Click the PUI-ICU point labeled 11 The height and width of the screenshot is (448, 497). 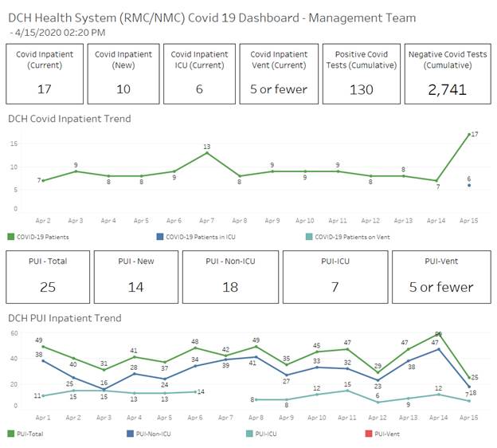[x=43, y=395]
